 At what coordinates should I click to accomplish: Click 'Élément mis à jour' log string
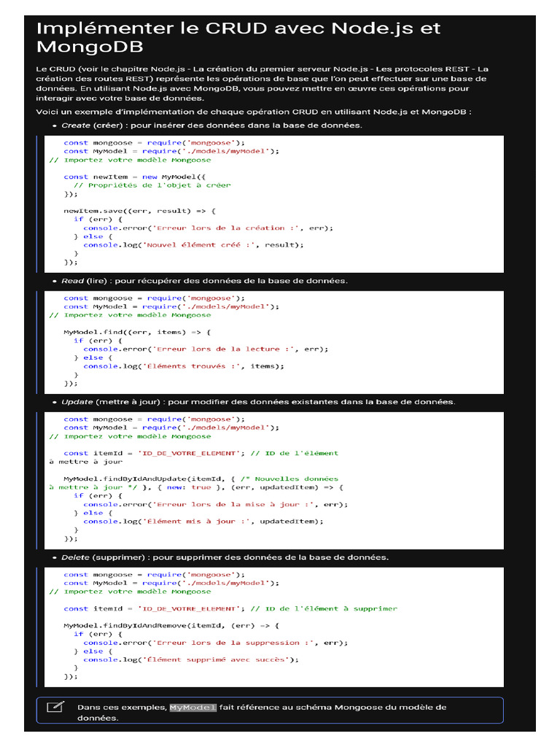[197, 521]
